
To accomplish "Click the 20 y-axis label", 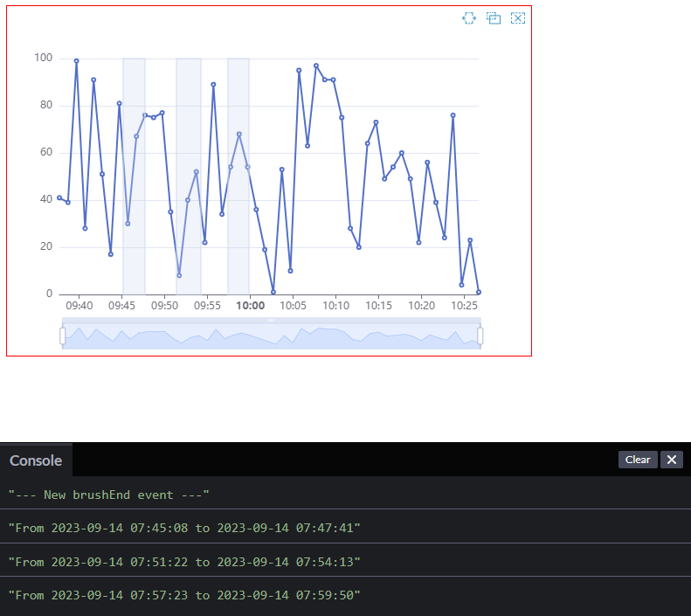I will click(x=46, y=246).
